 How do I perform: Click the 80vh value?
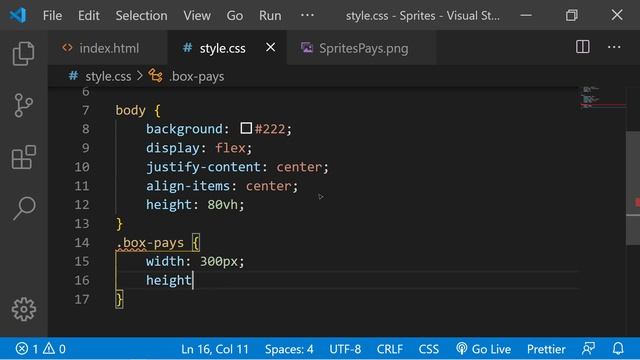tap(222, 204)
